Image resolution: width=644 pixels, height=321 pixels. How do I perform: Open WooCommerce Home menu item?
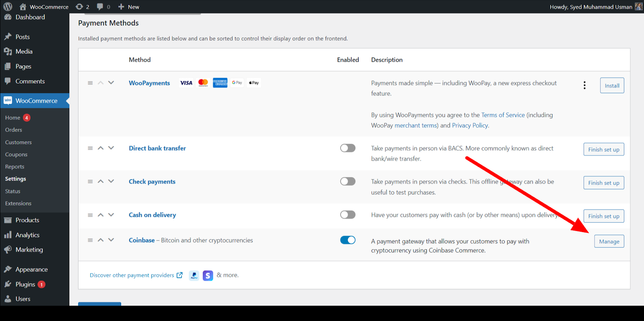pyautogui.click(x=12, y=117)
